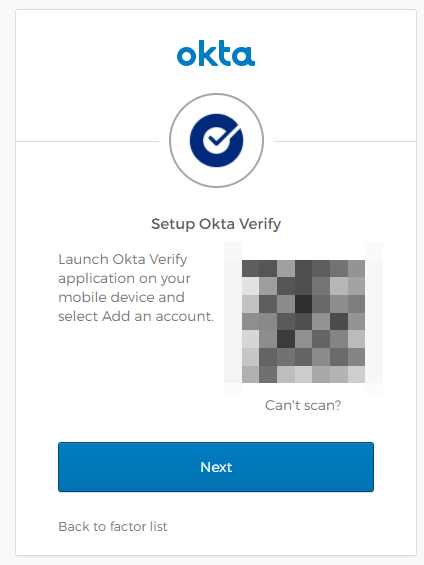
Task: Click the divider line left of the icon
Action: (x=87, y=141)
